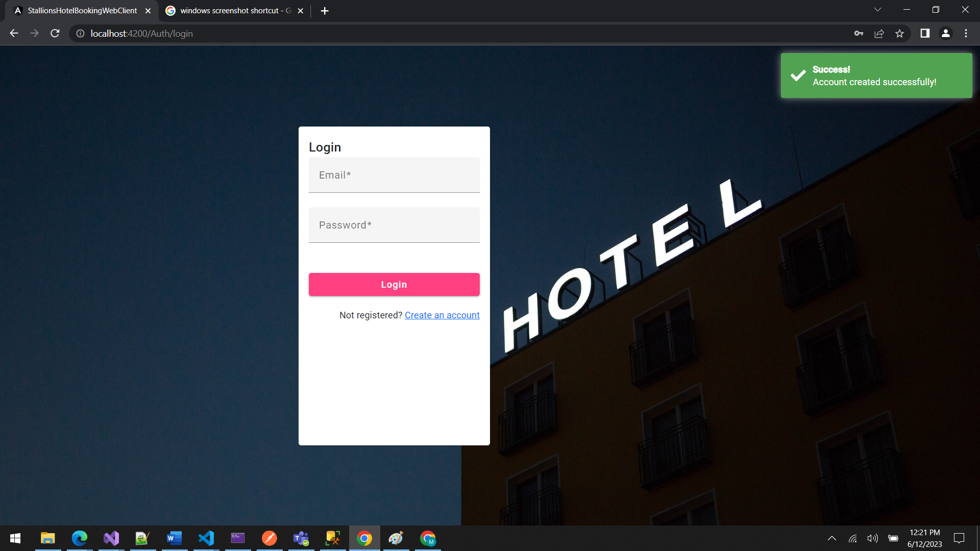This screenshot has height=551, width=980.
Task: Open Chrome three-dot menu
Action: tap(966, 34)
